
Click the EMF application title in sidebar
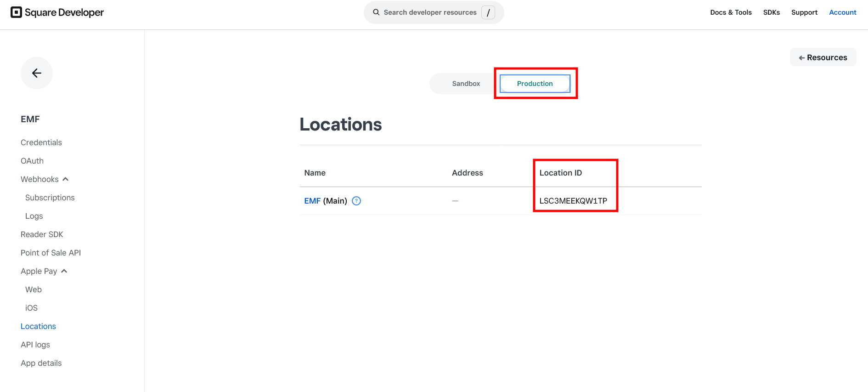point(30,119)
